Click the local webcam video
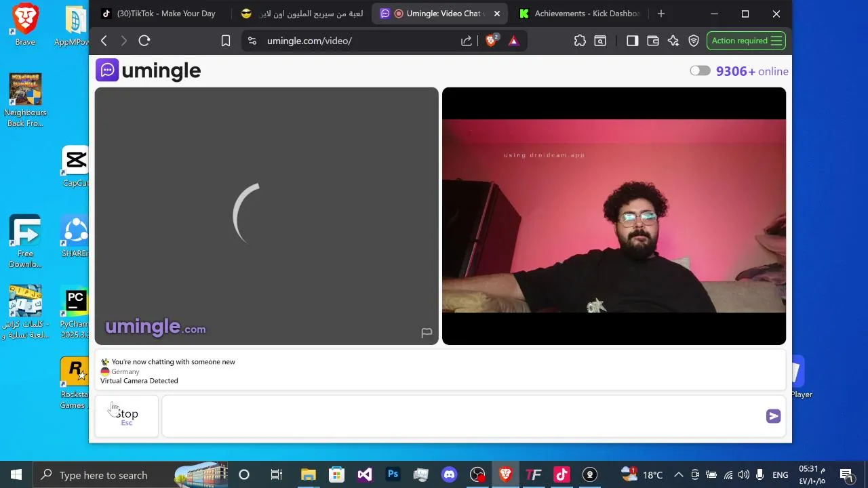The height and width of the screenshot is (488, 868). pyautogui.click(x=614, y=216)
